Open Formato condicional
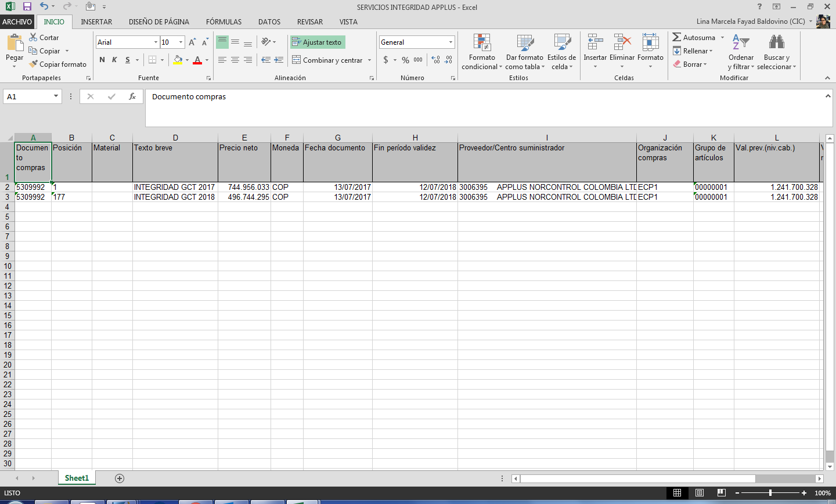 tap(482, 52)
